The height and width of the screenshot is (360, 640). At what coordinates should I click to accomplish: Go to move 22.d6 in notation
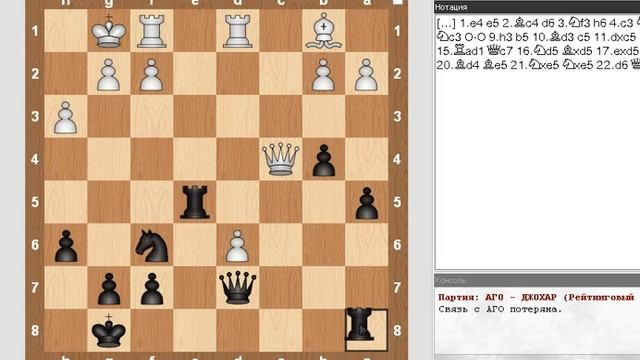pyautogui.click(x=612, y=65)
